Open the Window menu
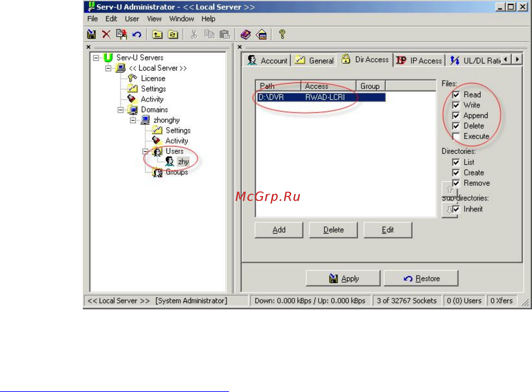 coord(181,19)
